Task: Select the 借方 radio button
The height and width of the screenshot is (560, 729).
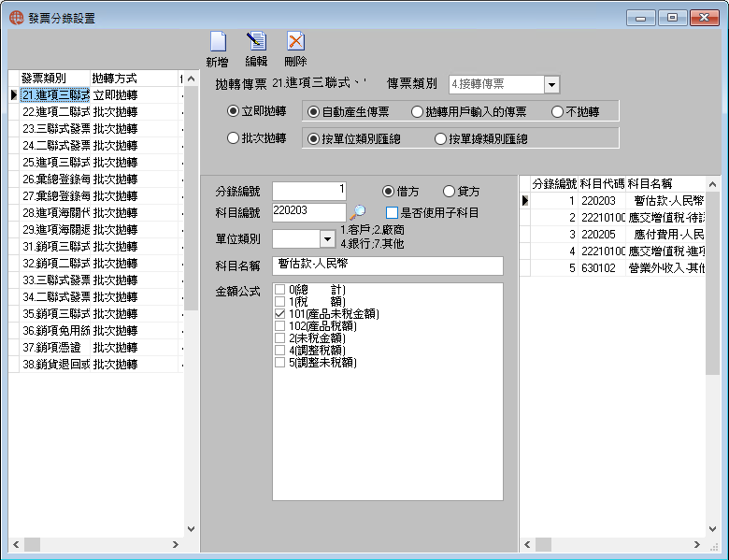Action: [388, 191]
